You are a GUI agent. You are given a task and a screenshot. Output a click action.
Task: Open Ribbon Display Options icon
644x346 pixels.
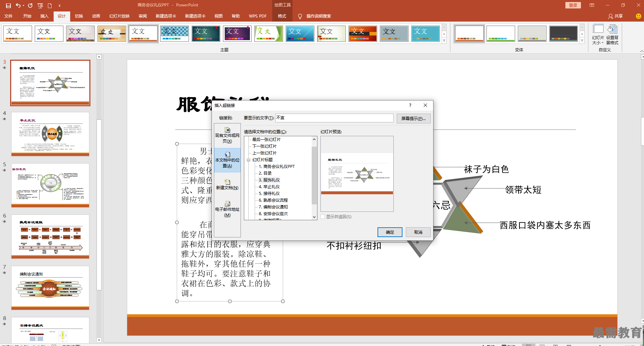(592, 5)
